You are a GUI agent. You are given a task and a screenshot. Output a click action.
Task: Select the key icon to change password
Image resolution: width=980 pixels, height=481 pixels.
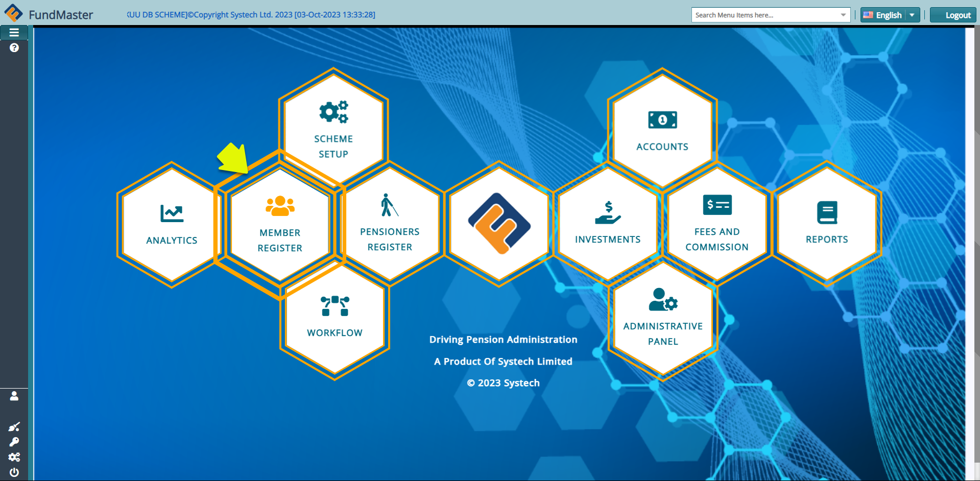coord(14,442)
